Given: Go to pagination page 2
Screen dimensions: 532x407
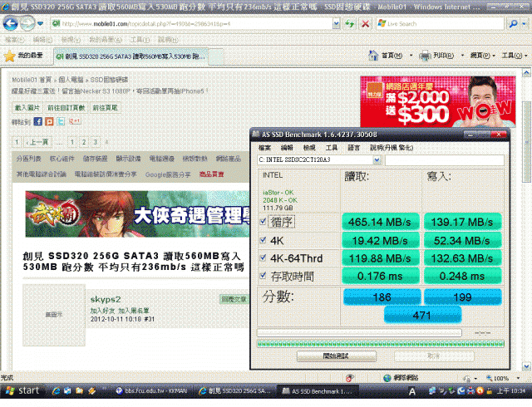Looking at the screenshot, I should coord(84,142).
